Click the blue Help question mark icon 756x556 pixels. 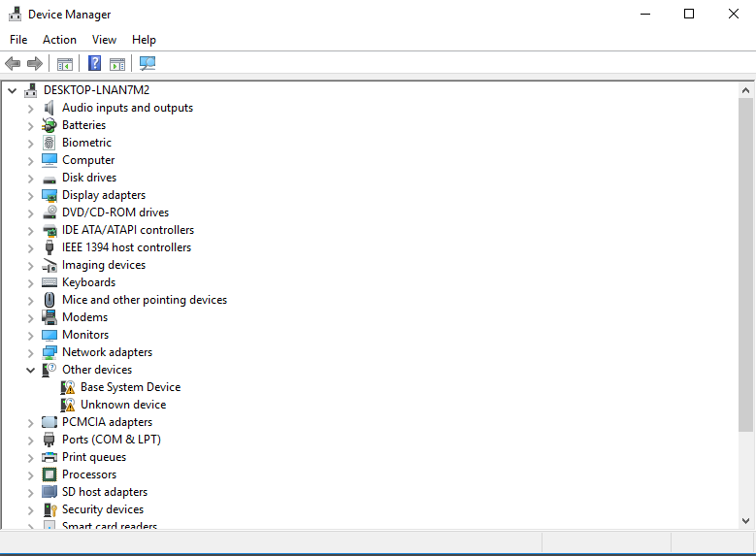pos(94,64)
